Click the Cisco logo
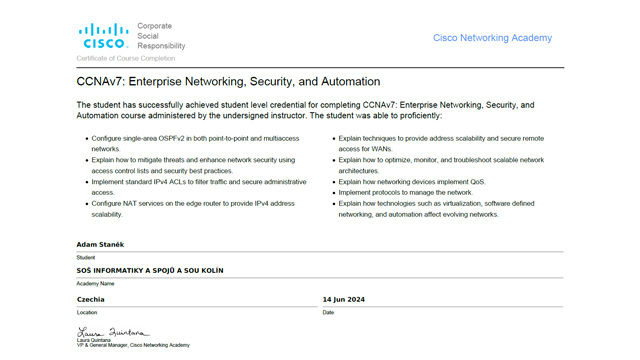Viewport: 640px width, 360px height. click(x=104, y=36)
